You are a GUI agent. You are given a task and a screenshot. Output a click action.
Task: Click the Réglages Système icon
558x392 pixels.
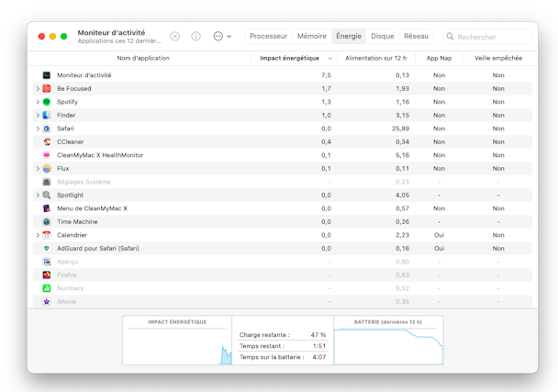(x=47, y=182)
